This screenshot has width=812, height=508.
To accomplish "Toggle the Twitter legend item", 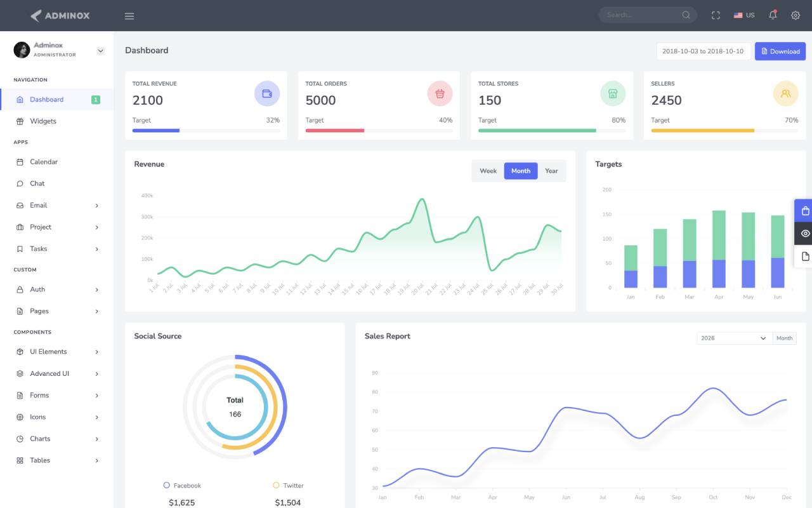I will click(x=288, y=485).
